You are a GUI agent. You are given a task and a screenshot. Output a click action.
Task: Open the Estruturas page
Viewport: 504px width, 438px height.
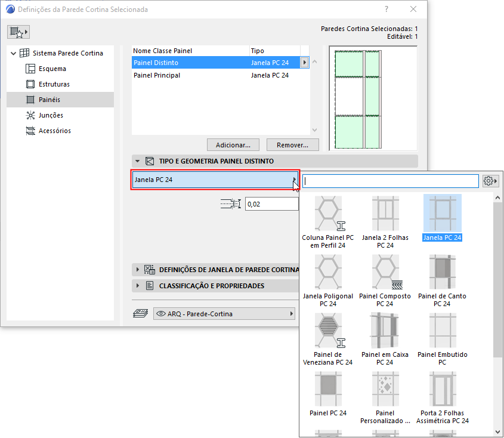(54, 84)
